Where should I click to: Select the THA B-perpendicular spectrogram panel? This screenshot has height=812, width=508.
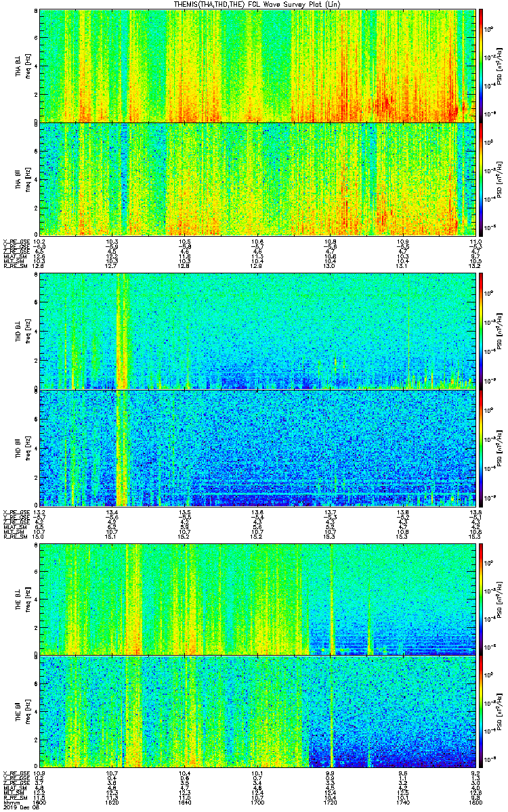click(x=258, y=65)
